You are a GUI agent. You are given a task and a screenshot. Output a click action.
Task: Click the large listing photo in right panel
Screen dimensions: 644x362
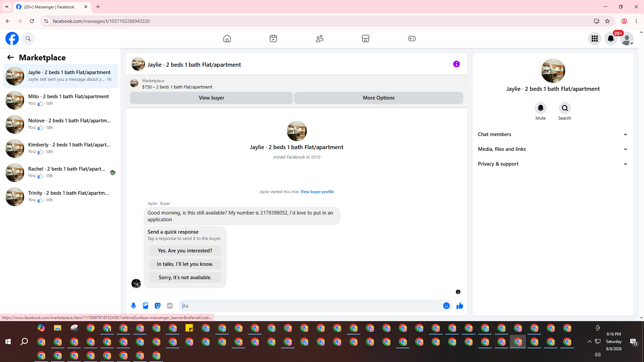click(553, 71)
